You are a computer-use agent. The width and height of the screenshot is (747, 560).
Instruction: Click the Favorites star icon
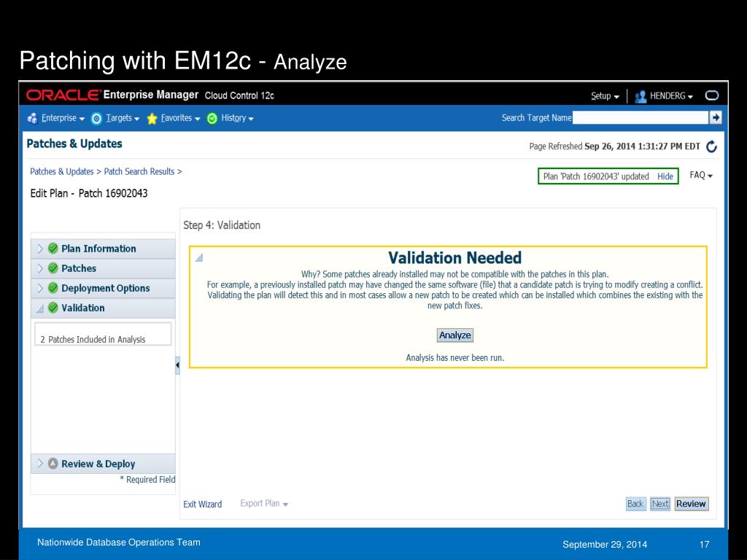click(152, 119)
